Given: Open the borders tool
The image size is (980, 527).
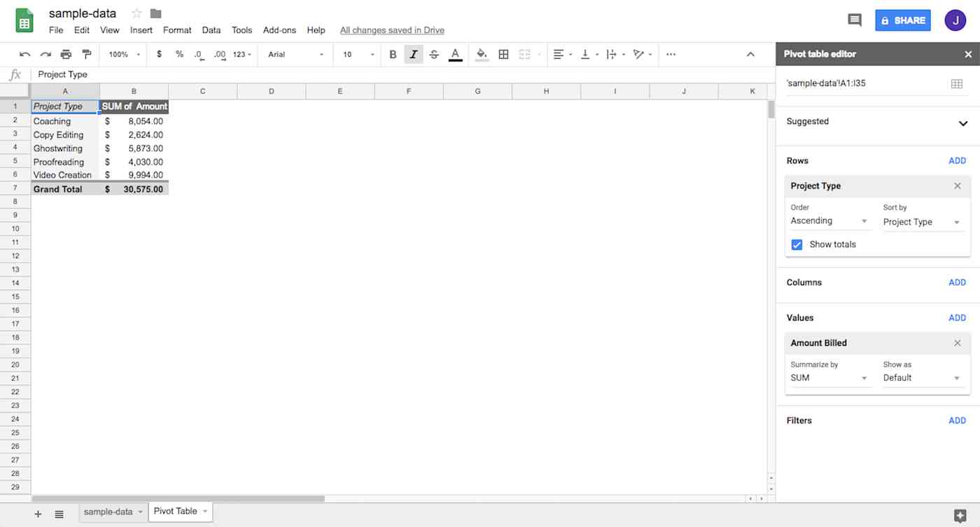Looking at the screenshot, I should 503,54.
